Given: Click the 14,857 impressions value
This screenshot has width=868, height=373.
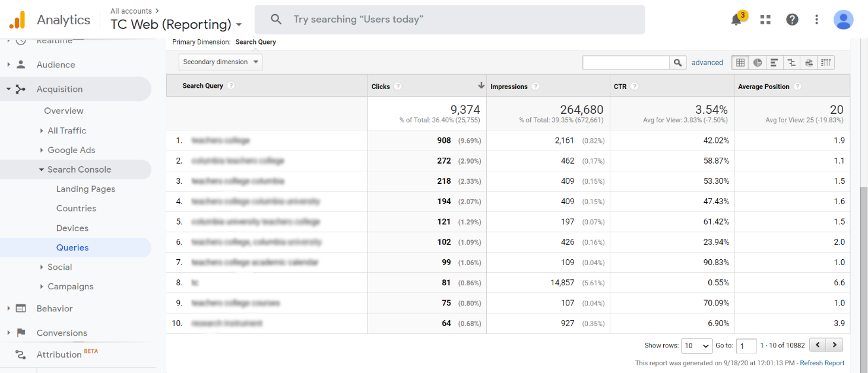Looking at the screenshot, I should pos(562,283).
